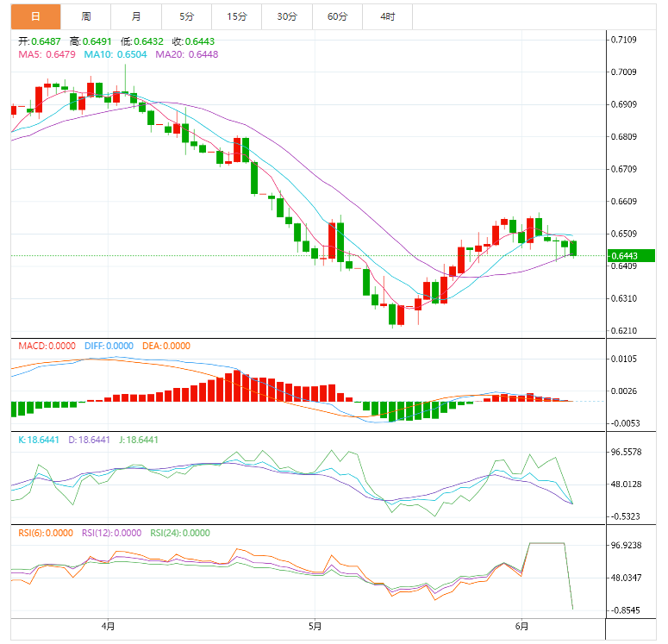Open the 30分 timeframe tab
This screenshot has height=644, width=668.
(287, 16)
